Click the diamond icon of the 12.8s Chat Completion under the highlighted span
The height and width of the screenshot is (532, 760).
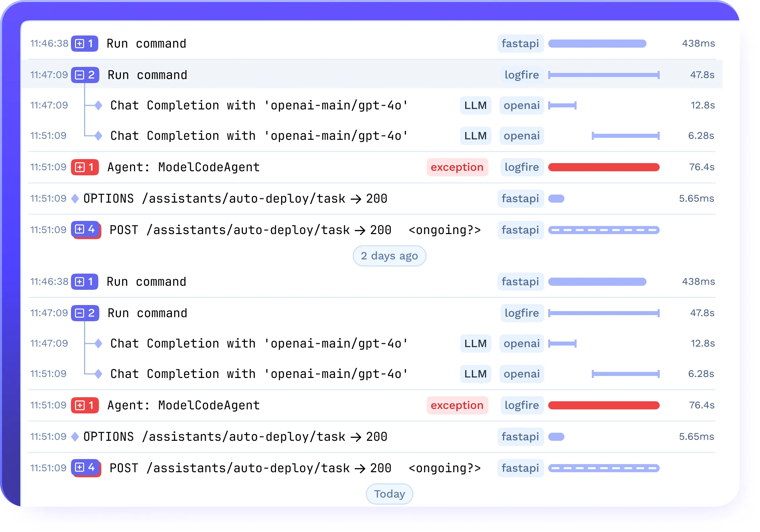(98, 105)
